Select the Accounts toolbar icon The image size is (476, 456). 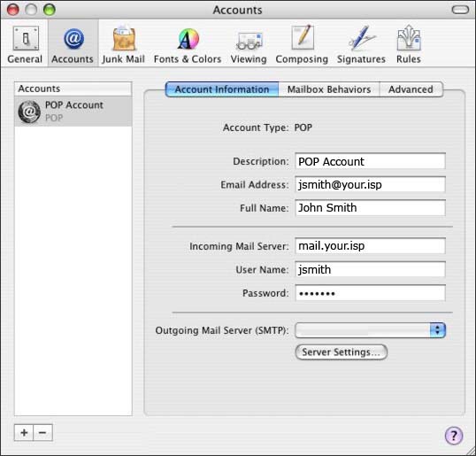[73, 44]
